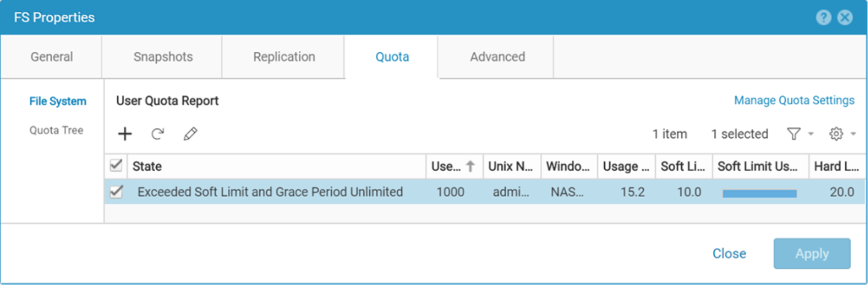Edit selected quota with pencil icon
The image size is (868, 285).
(x=190, y=134)
